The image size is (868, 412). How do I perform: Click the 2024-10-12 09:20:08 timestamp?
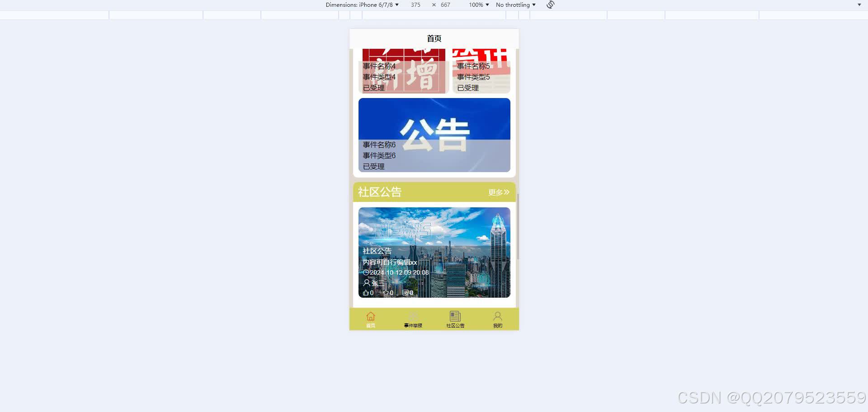point(399,272)
